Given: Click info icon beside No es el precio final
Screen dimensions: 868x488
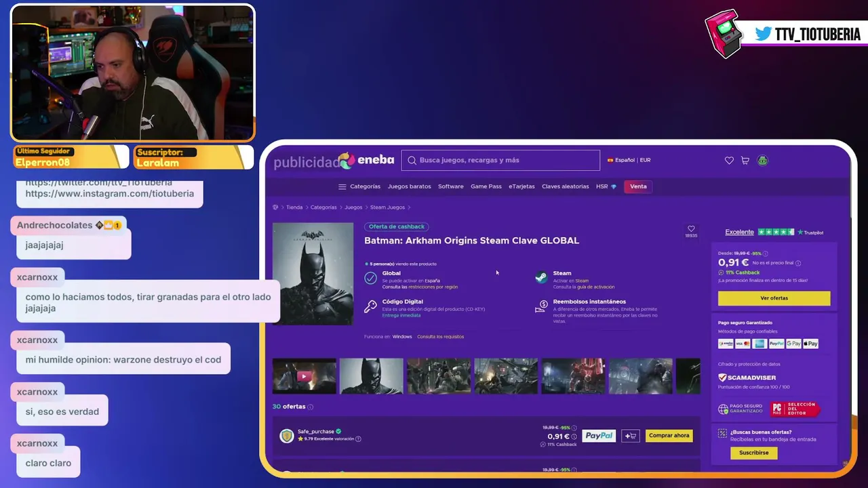Looking at the screenshot, I should pos(798,263).
